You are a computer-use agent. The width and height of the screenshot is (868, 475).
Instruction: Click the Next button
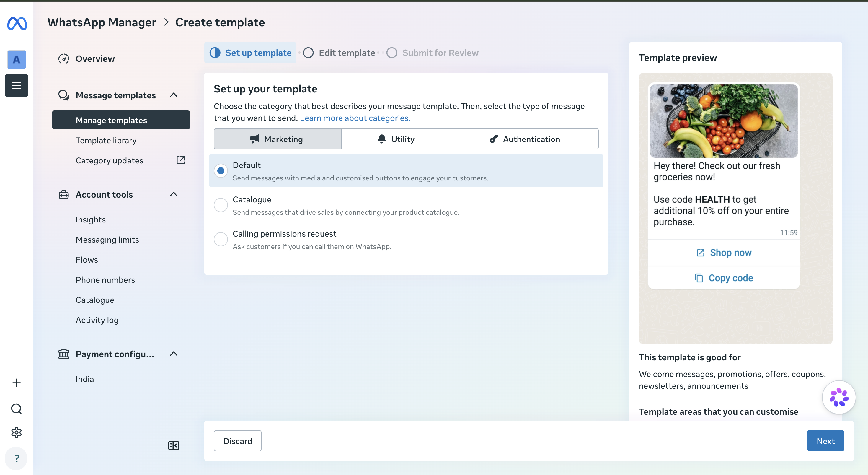click(x=825, y=441)
